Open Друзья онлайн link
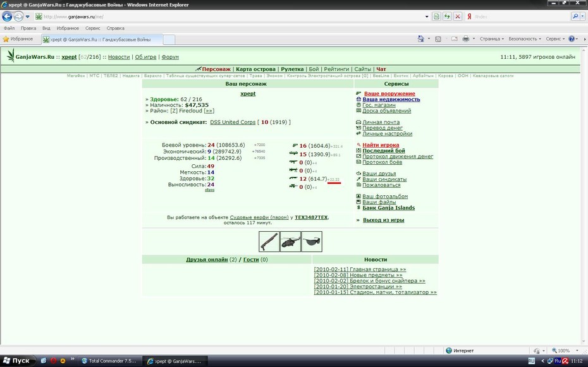 coord(207,259)
